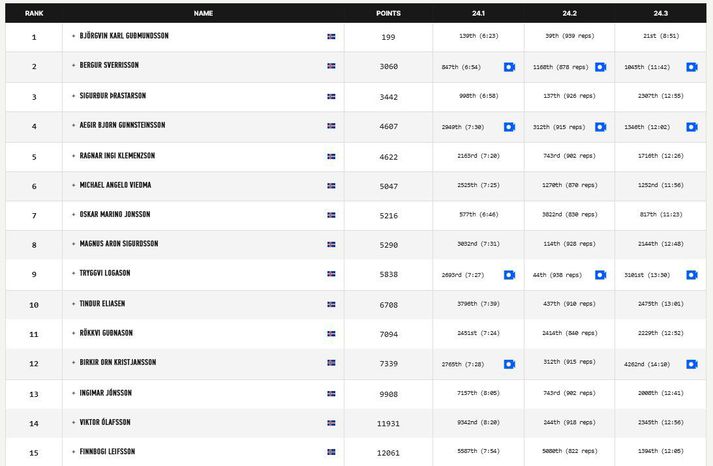Open Birkir Orn Kristjansson's 24.3 video
This screenshot has height=466, width=713.
coord(692,364)
